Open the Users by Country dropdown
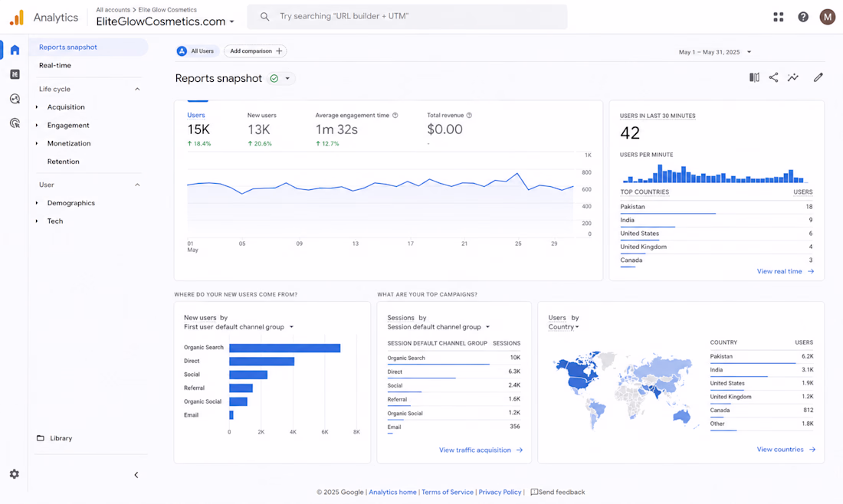The height and width of the screenshot is (504, 843). pyautogui.click(x=563, y=327)
